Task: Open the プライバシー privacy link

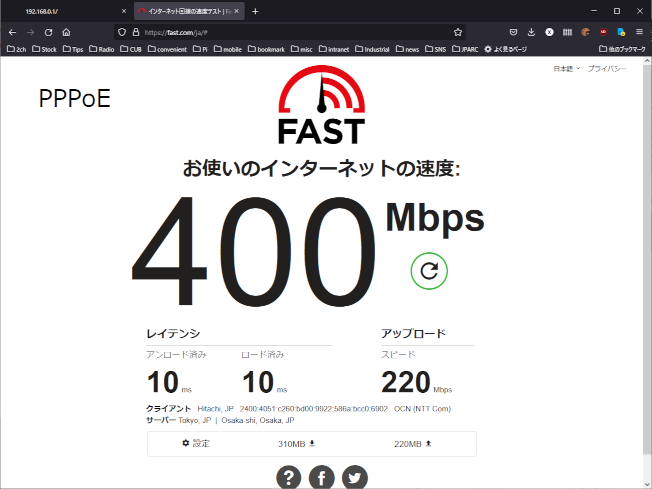Action: [x=607, y=69]
